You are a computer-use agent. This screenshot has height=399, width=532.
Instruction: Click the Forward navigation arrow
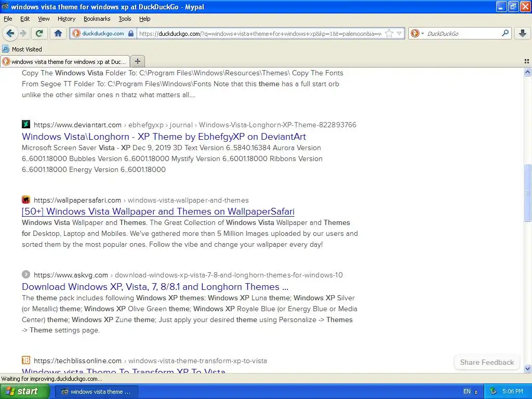[23, 33]
